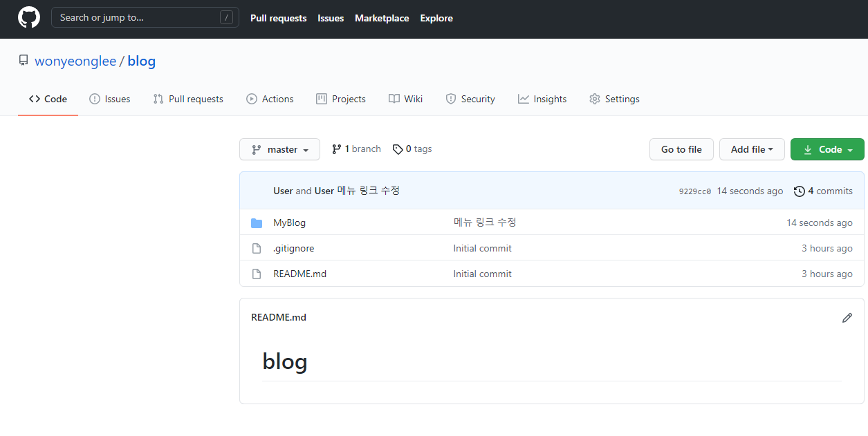Open the Actions tab
Viewport: 868px width, 436px height.
270,99
